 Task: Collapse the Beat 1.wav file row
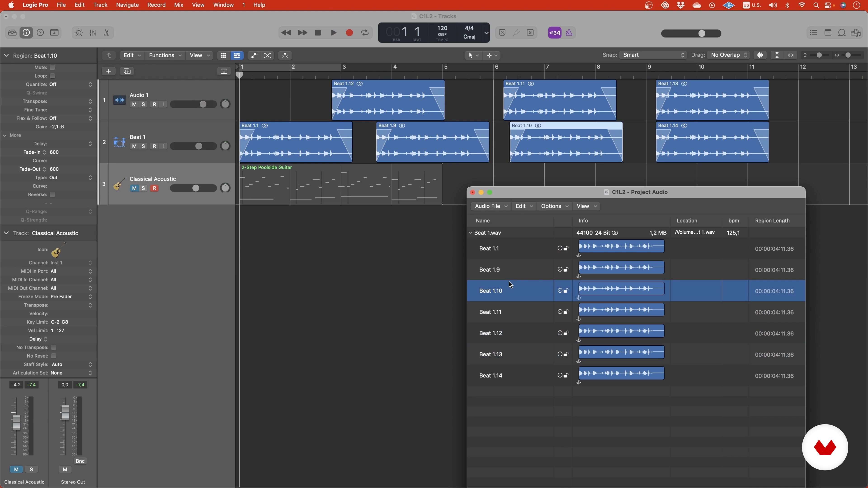tap(470, 233)
